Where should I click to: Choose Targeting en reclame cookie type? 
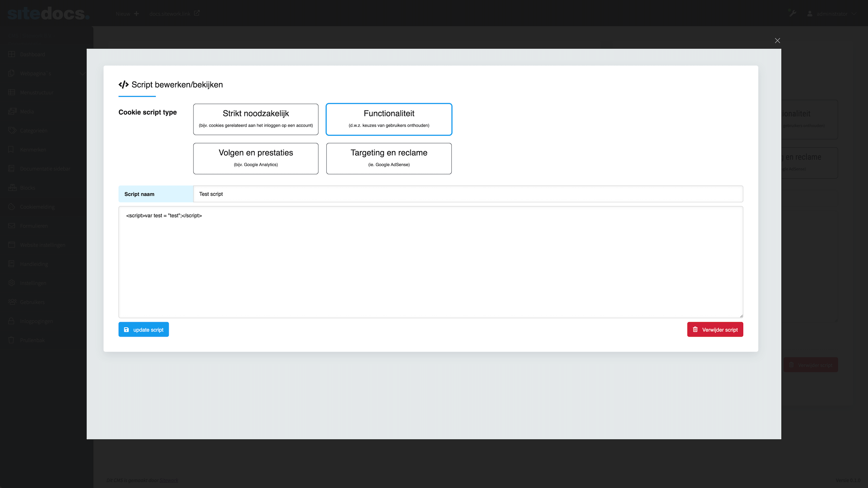pos(389,158)
